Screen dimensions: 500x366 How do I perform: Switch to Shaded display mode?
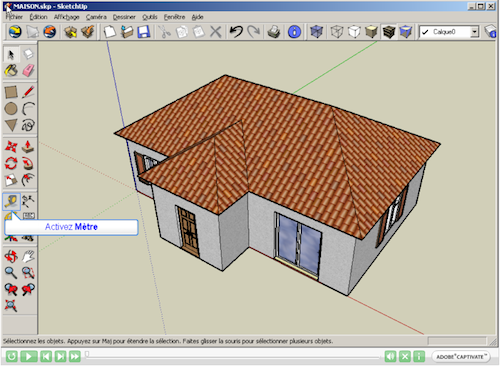click(371, 32)
